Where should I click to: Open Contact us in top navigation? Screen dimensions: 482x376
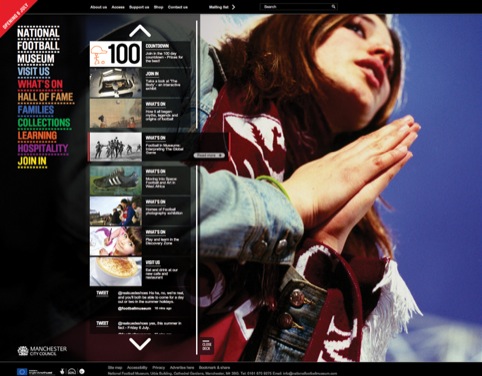[178, 7]
